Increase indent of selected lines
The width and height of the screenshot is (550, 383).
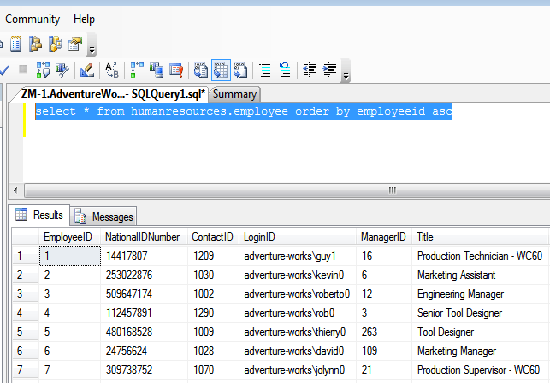click(330, 70)
